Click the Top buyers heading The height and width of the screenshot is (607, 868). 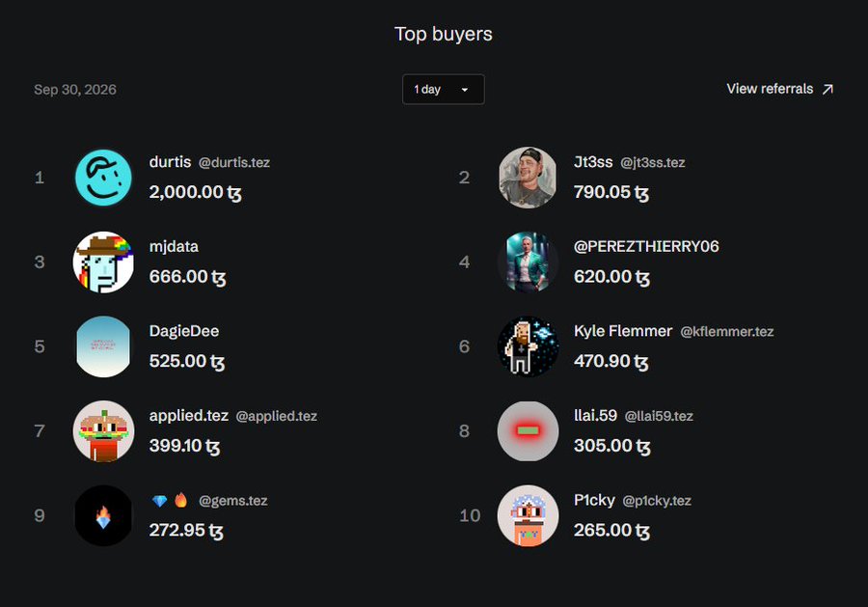[444, 35]
